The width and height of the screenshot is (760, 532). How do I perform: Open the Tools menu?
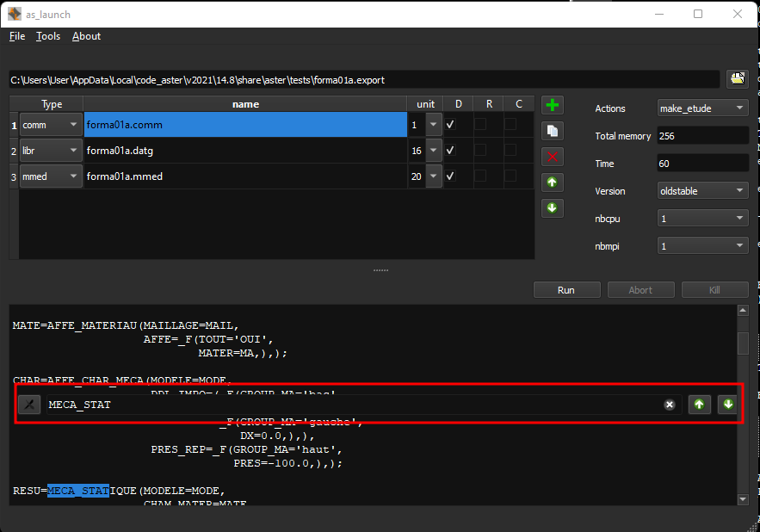point(48,36)
